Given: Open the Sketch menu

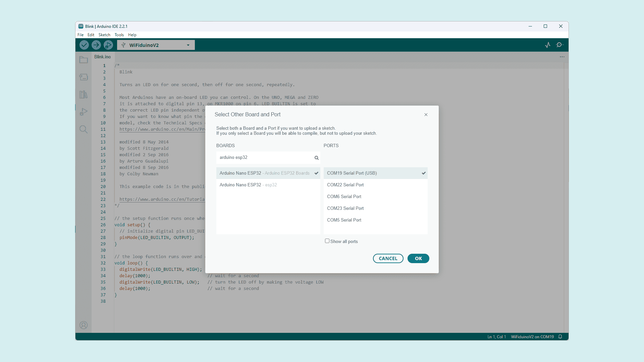Looking at the screenshot, I should 104,35.
